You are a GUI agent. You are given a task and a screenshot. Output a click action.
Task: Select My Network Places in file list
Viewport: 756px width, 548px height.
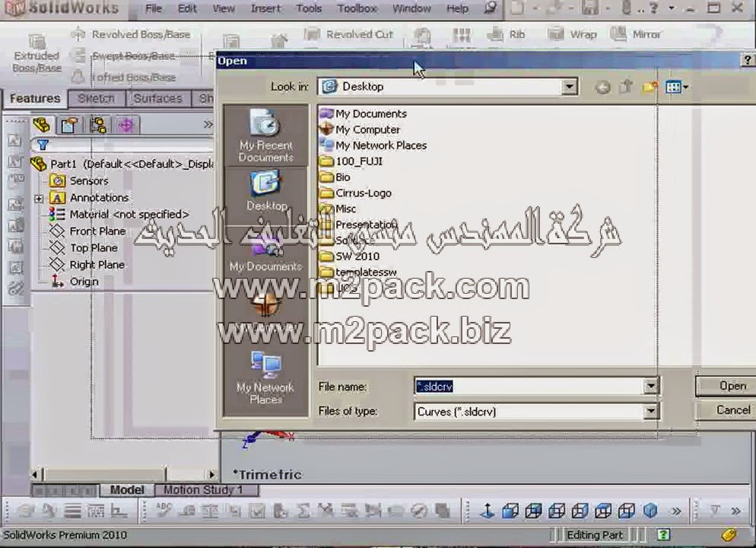point(373,145)
